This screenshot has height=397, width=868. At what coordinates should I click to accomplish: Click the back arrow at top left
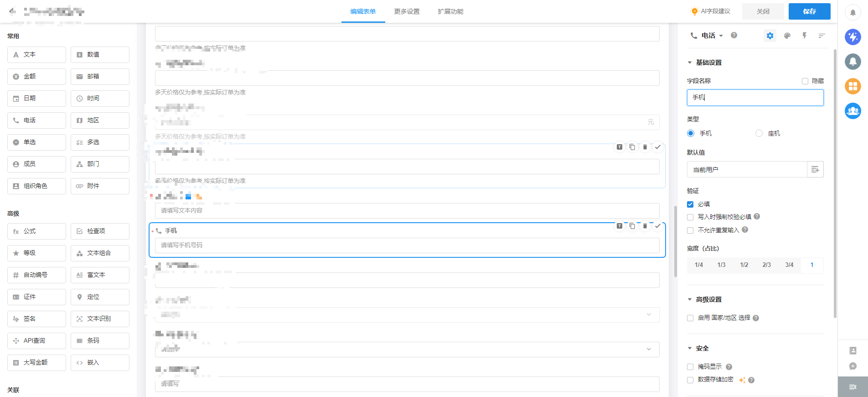12,11
